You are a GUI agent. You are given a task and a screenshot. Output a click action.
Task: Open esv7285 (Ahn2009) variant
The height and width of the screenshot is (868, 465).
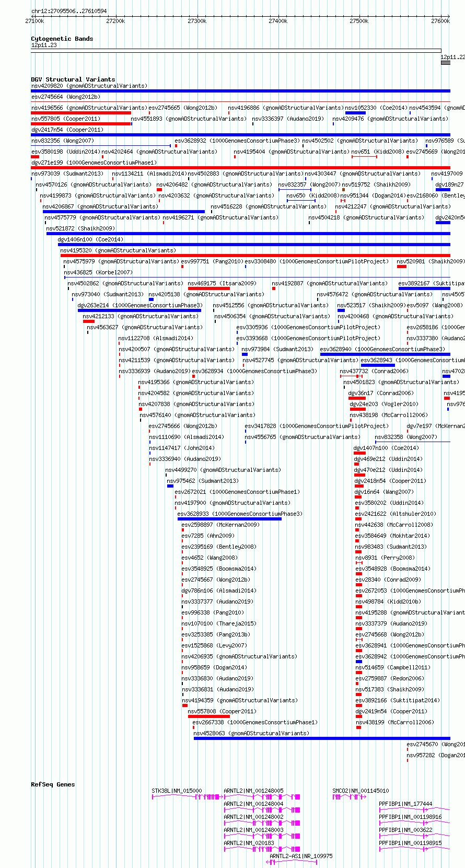click(x=208, y=536)
